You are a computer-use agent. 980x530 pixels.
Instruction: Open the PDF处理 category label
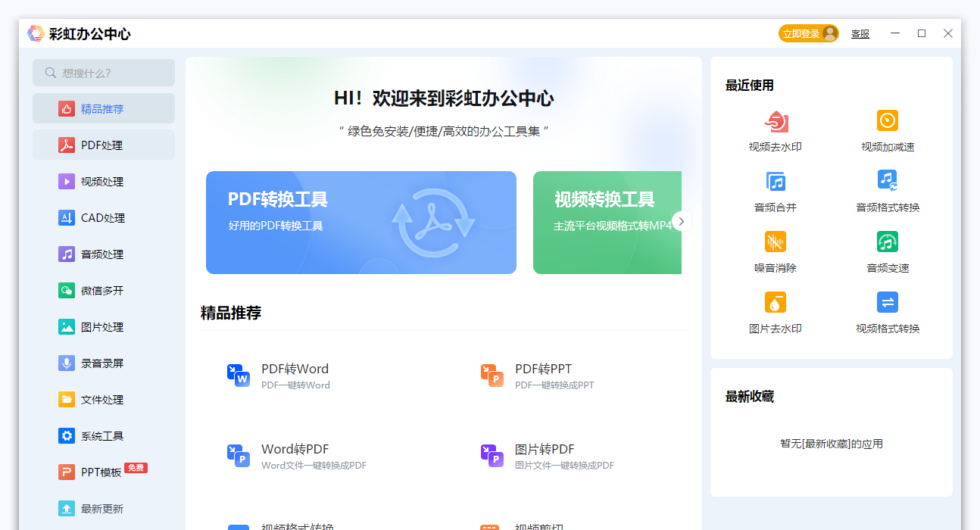[101, 145]
